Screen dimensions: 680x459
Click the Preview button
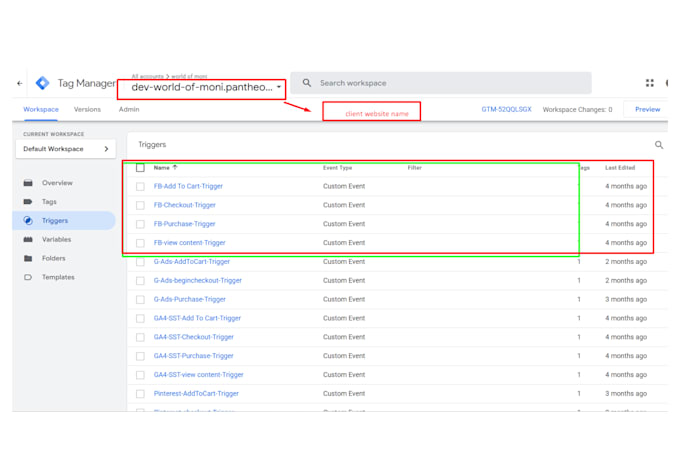point(647,109)
